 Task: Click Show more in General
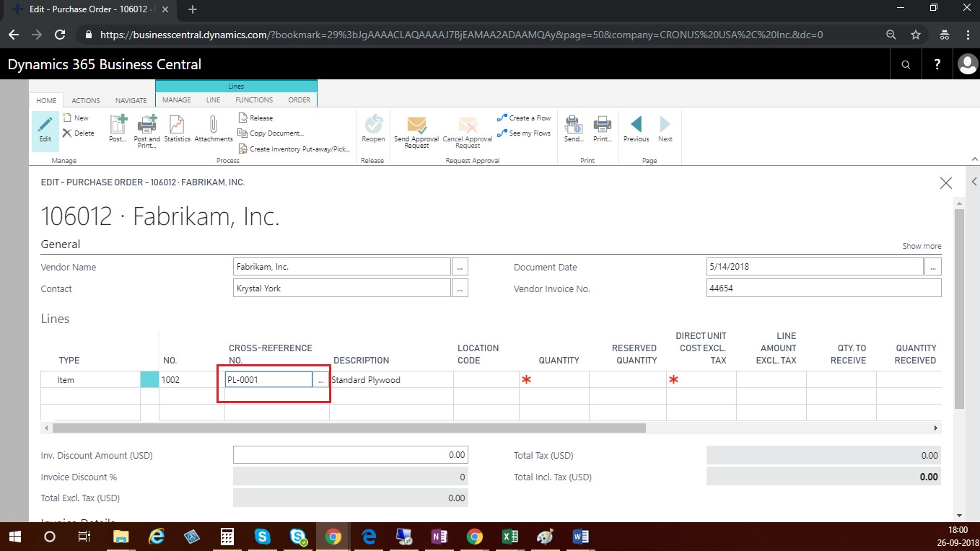coord(922,246)
